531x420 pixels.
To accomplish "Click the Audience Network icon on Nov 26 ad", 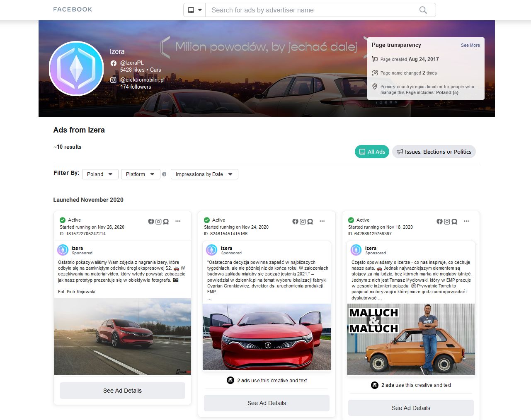I will [x=166, y=222].
